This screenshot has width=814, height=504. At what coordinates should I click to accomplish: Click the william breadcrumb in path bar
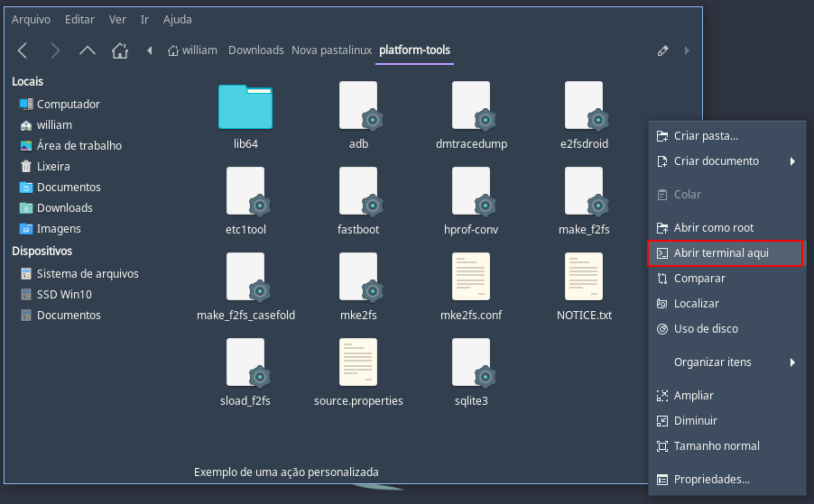(x=192, y=50)
